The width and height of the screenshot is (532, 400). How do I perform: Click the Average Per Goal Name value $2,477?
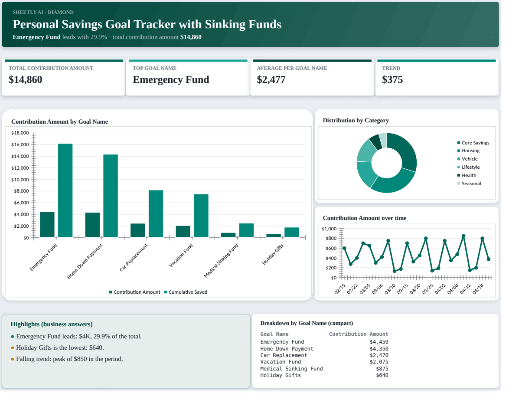pyautogui.click(x=271, y=79)
